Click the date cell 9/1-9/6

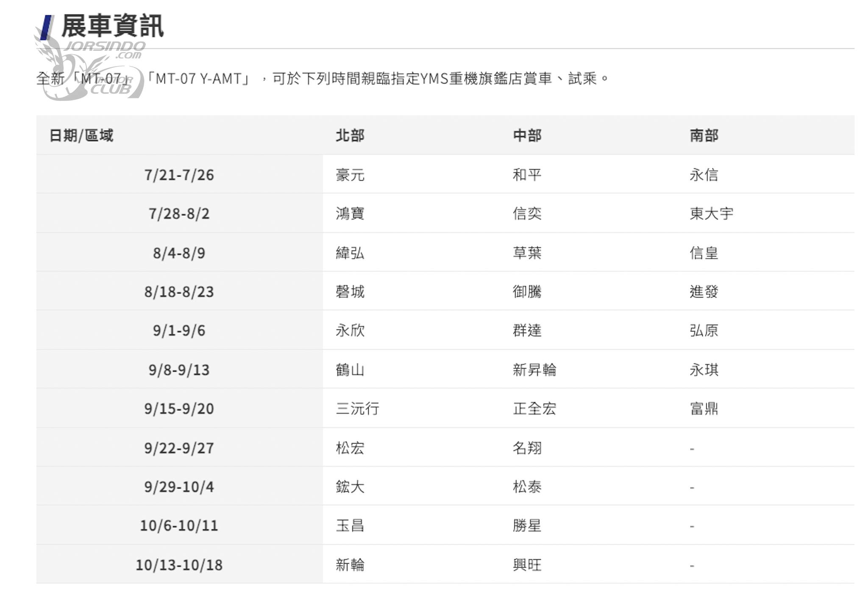tap(179, 331)
